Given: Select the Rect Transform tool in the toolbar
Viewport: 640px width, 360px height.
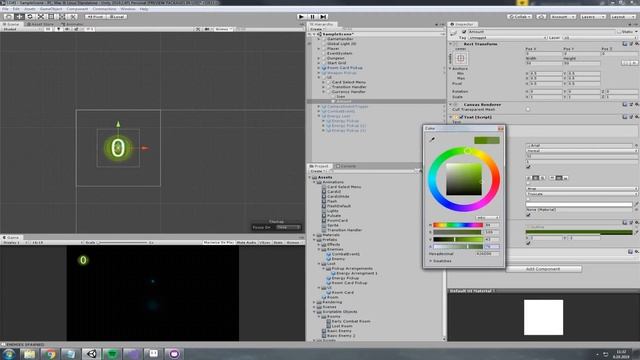Looking at the screenshot, I should pyautogui.click(x=51, y=17).
